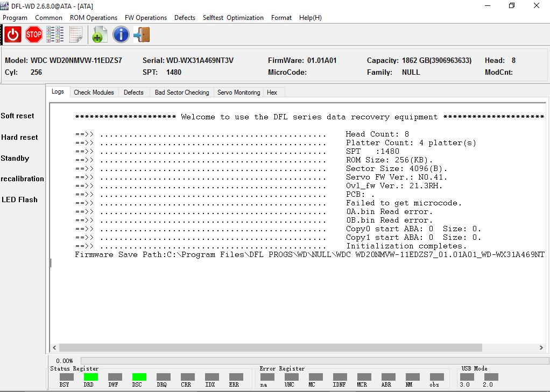Open the Program menu
This screenshot has height=392, width=550.
pos(15,18)
